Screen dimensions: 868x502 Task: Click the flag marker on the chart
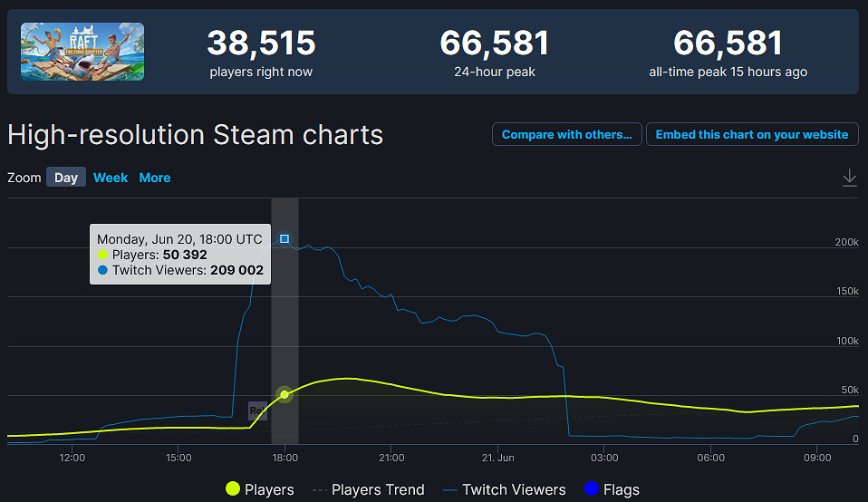[x=257, y=410]
